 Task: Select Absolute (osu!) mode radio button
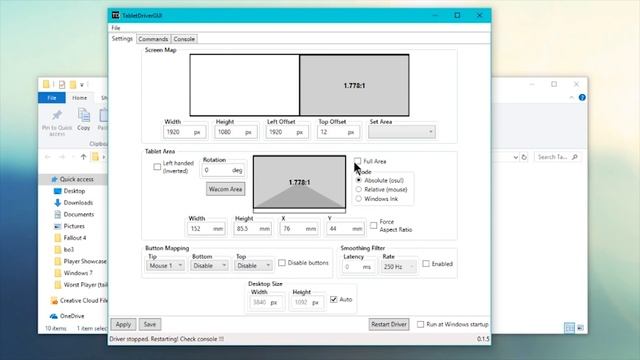point(359,180)
